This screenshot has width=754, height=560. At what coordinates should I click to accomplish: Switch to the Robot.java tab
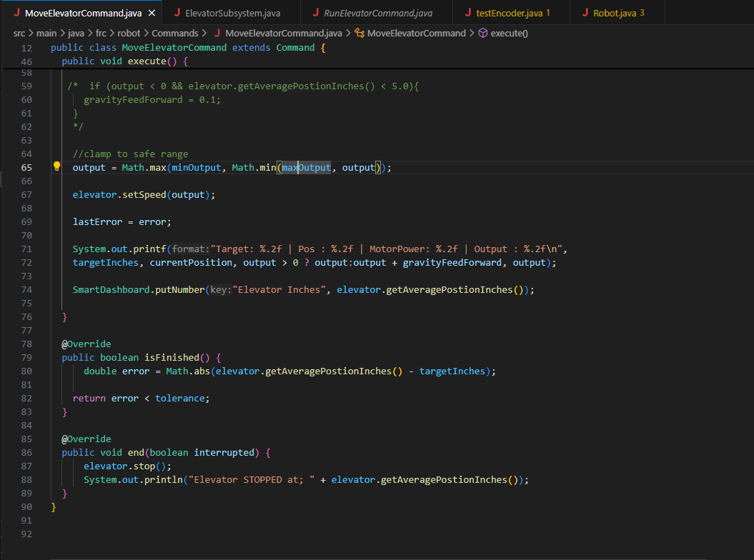(616, 12)
